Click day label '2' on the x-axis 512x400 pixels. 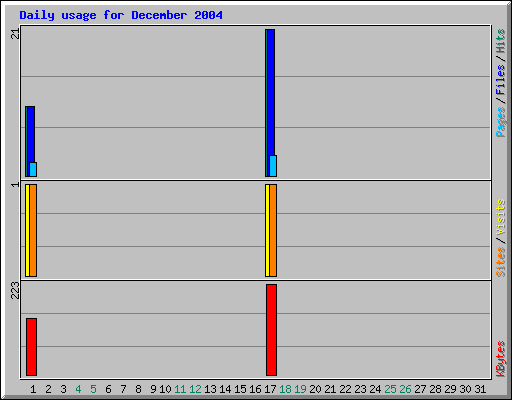pyautogui.click(x=48, y=389)
